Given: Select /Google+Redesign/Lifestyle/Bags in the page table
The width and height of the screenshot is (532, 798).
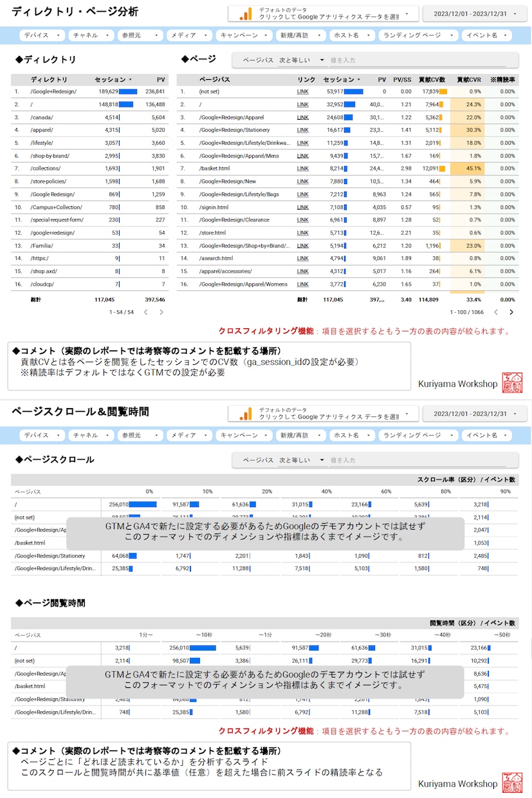Looking at the screenshot, I should [x=347, y=194].
